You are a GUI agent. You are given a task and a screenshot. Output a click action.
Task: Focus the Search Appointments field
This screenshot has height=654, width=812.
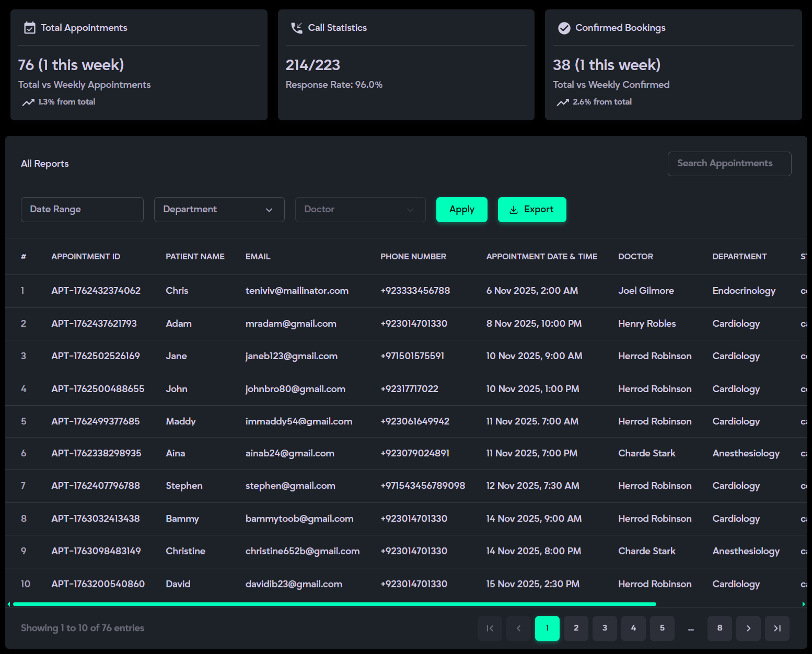[729, 164]
